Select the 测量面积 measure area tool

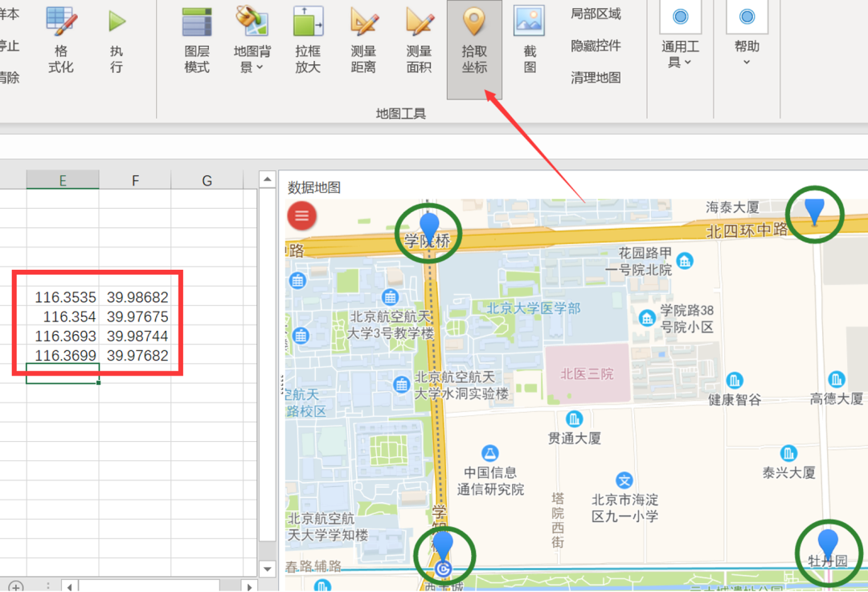click(x=419, y=40)
